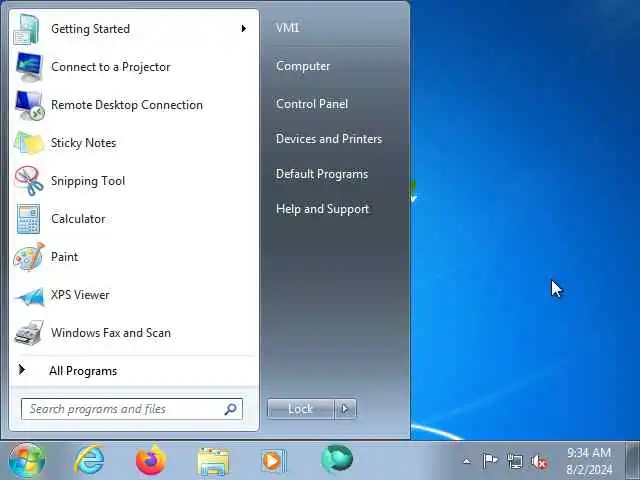Open Computer from the Start menu
This screenshot has height=480, width=640.
[x=303, y=66]
